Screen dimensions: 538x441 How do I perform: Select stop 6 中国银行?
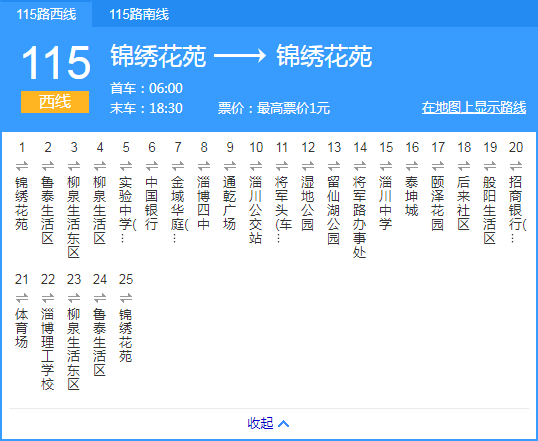tap(152, 203)
